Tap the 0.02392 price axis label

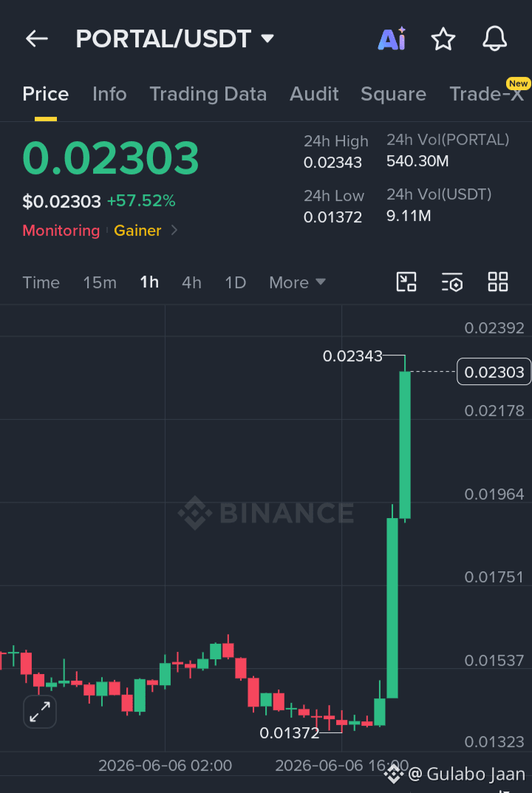tap(494, 327)
